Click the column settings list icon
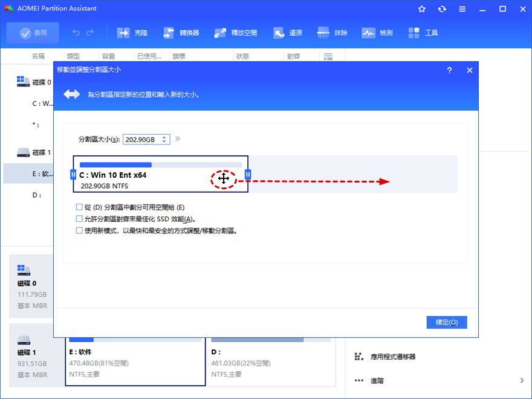Screen dimensions: 532x399 tap(328, 56)
